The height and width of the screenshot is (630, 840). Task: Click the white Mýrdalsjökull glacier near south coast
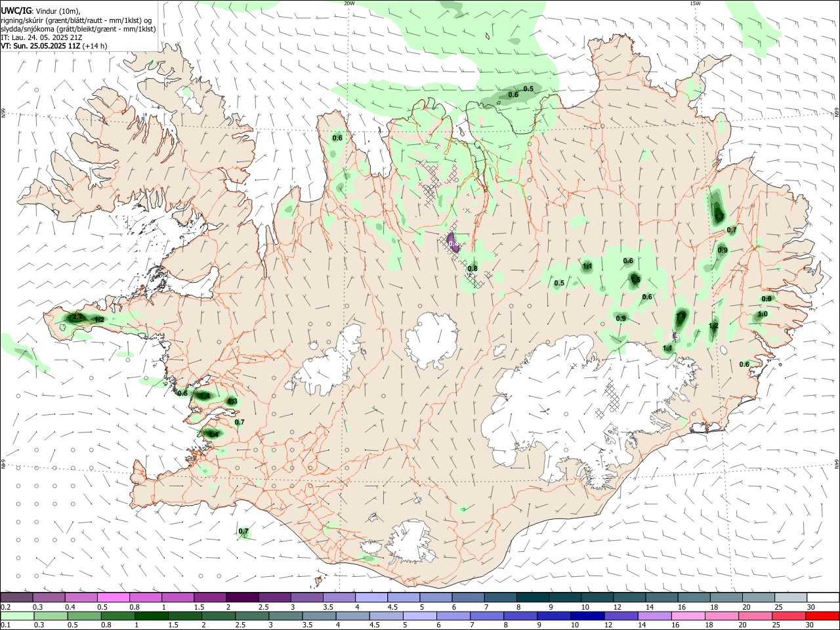click(x=411, y=542)
